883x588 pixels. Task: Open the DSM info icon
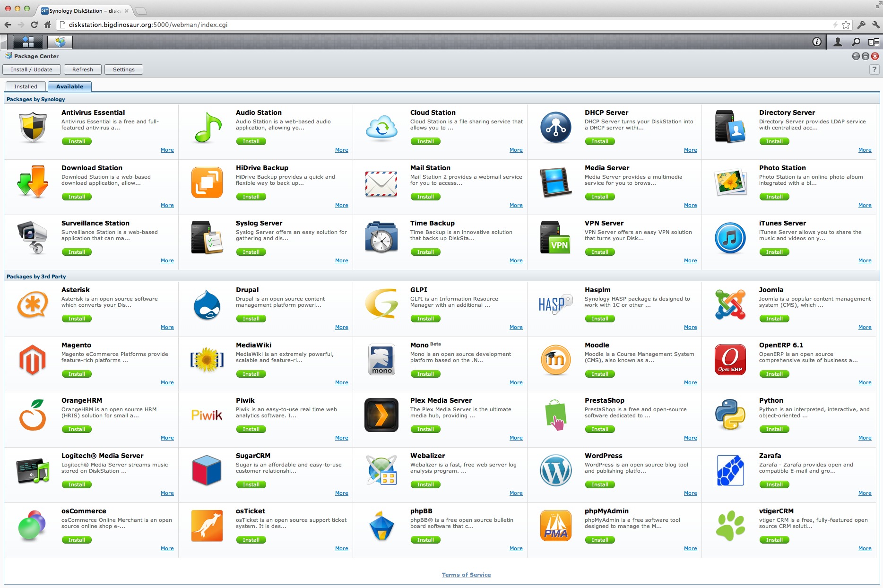click(x=816, y=42)
